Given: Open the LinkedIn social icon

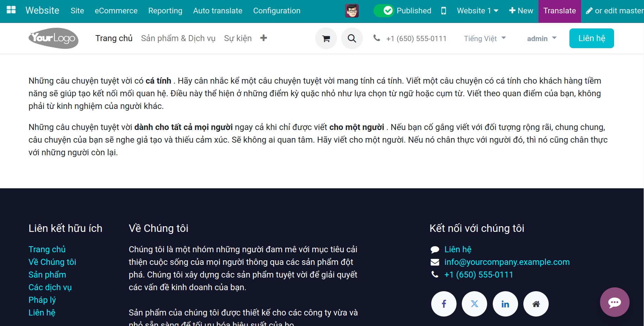Looking at the screenshot, I should 505,304.
